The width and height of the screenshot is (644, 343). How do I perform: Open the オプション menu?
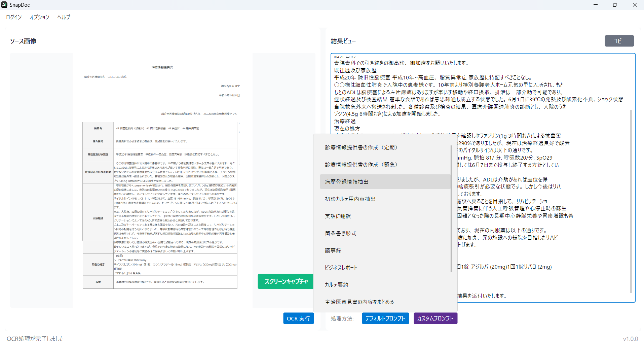39,17
